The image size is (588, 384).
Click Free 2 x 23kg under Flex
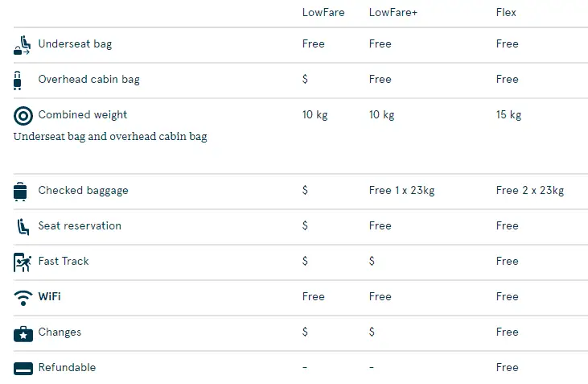529,190
